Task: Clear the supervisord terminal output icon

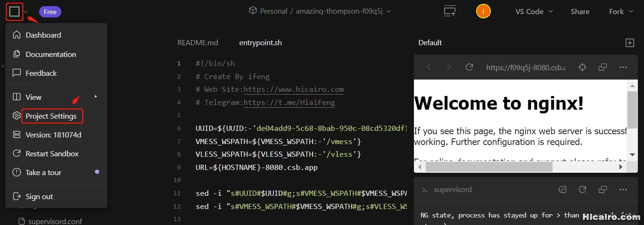Action: tap(562, 190)
